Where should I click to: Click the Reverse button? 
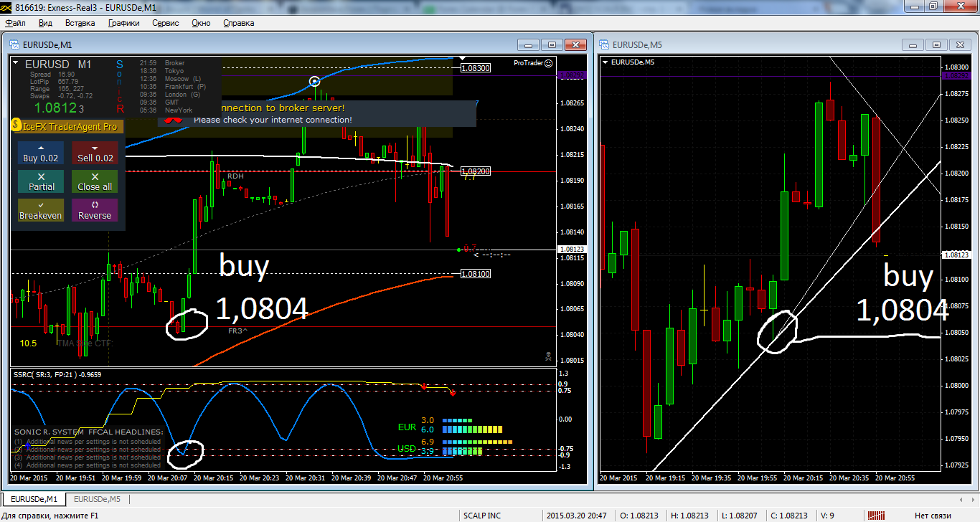[x=95, y=210]
